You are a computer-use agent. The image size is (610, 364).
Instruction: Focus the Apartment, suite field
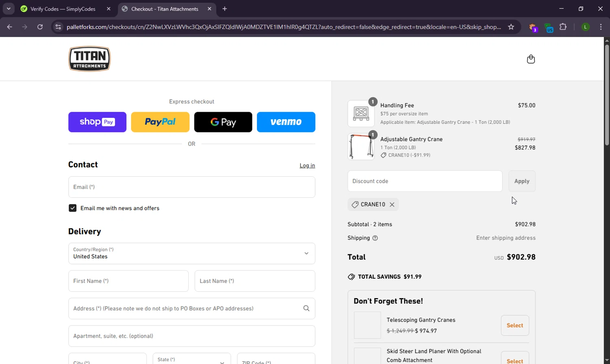[192, 336]
